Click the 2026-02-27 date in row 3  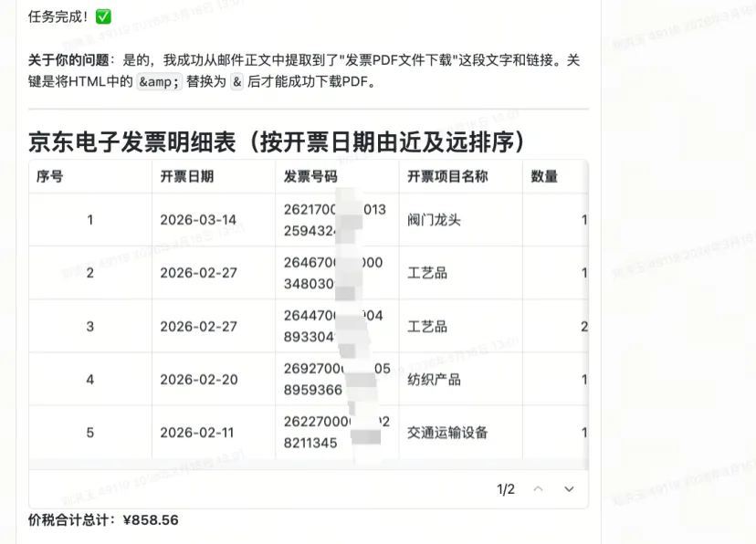(199, 327)
